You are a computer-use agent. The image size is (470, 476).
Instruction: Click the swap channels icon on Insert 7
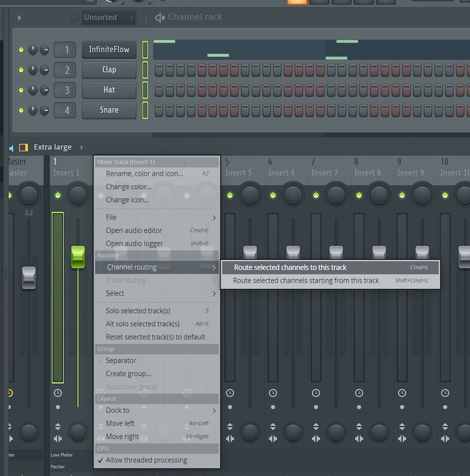pos(315,438)
